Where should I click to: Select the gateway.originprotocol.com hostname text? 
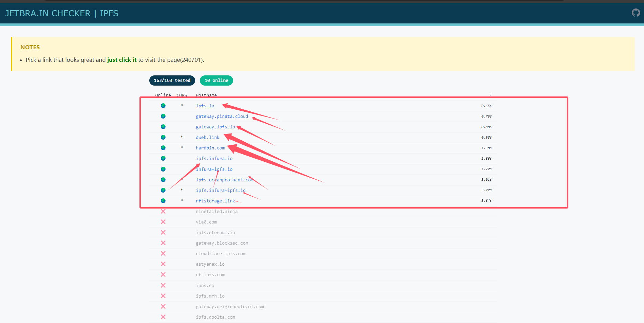coord(230,306)
